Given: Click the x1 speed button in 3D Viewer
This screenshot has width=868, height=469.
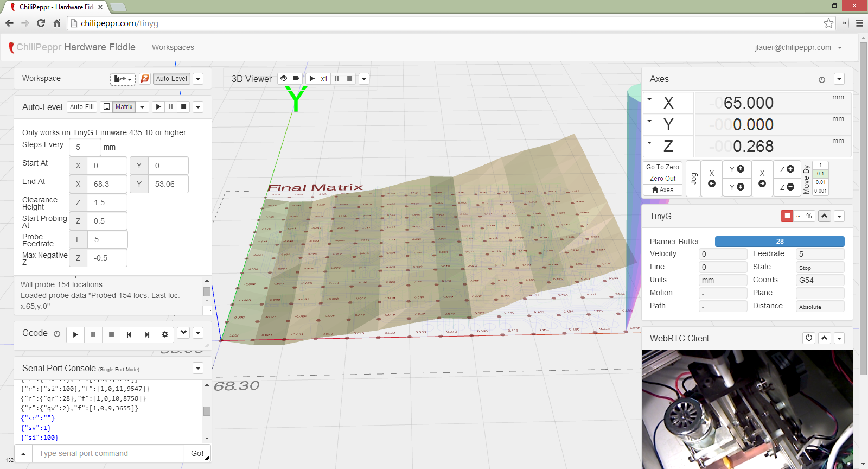Looking at the screenshot, I should pos(324,78).
